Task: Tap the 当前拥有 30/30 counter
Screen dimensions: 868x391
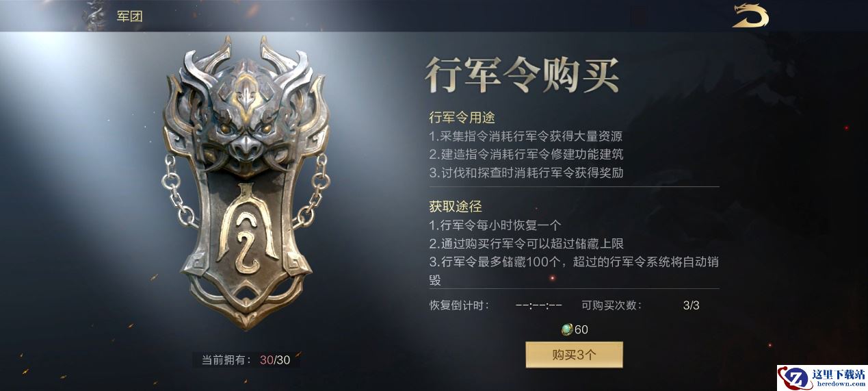Action: (x=246, y=360)
